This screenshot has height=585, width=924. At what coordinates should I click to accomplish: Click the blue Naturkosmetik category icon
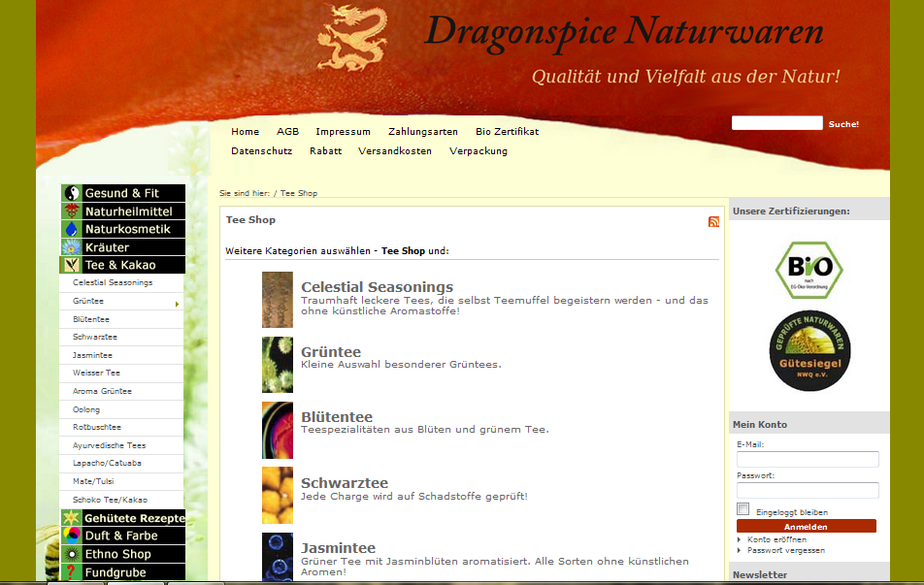(71, 229)
